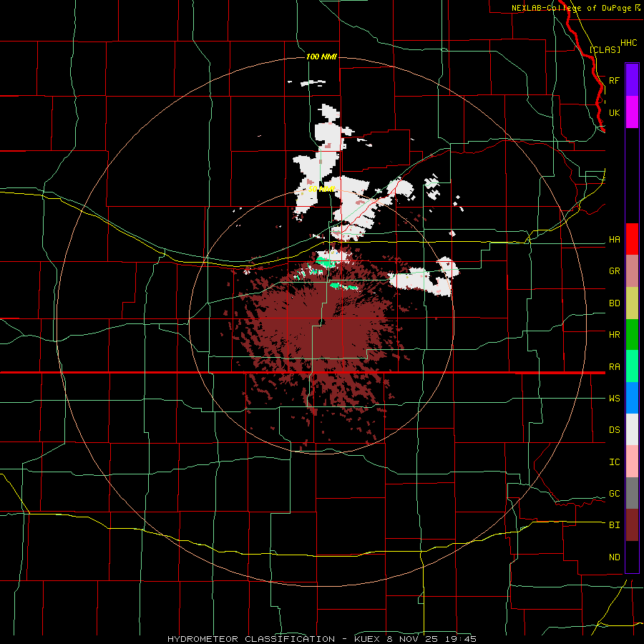Click the NEXLAB-College of DuPage credit text
The width and height of the screenshot is (644, 644).
pyautogui.click(x=571, y=8)
